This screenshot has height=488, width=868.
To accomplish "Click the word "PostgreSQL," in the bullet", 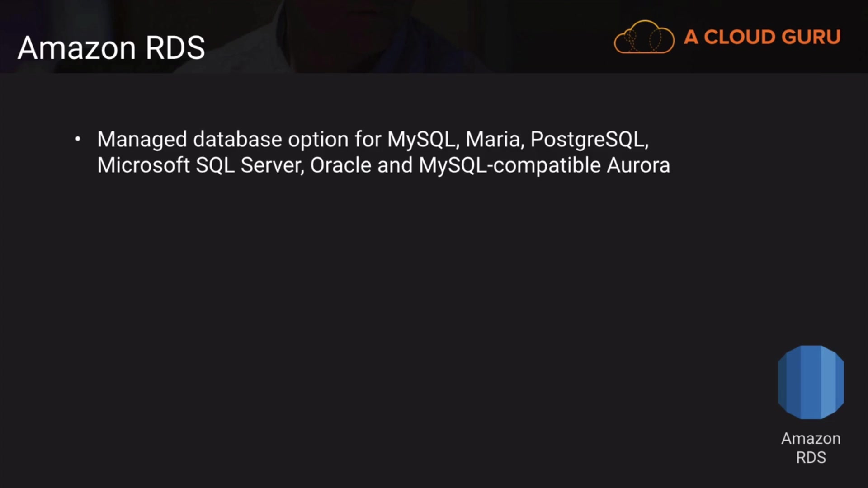I will (590, 140).
